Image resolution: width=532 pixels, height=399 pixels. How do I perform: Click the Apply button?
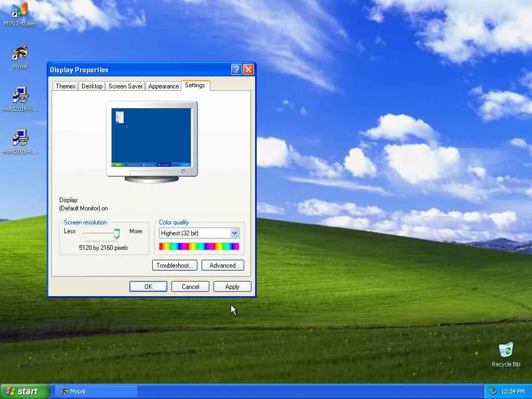point(232,287)
